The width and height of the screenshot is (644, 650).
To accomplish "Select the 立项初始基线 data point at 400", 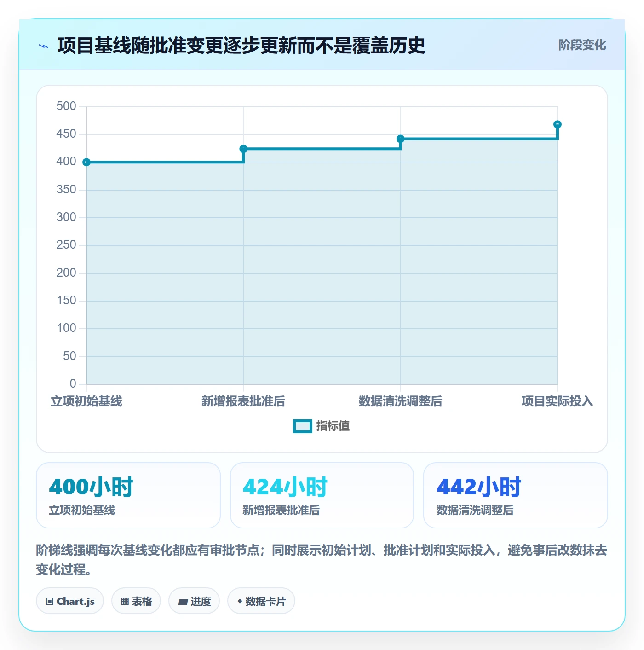I will [x=86, y=162].
